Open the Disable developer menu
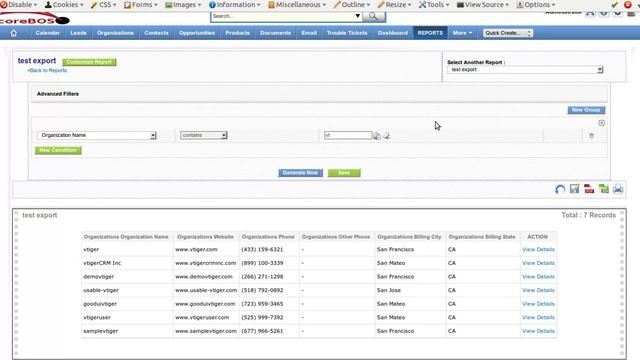Image resolution: width=640 pixels, height=360 pixels. [19, 4]
